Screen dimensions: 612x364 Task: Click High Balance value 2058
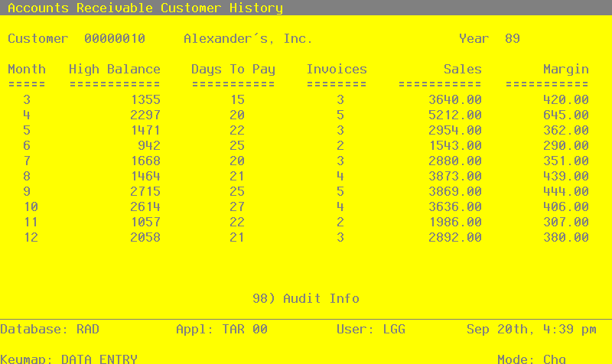pos(145,237)
